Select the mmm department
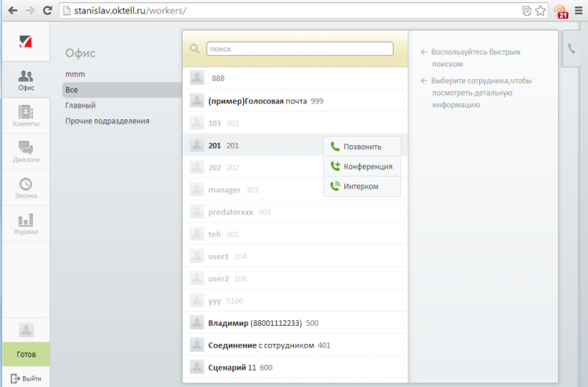 coord(75,74)
